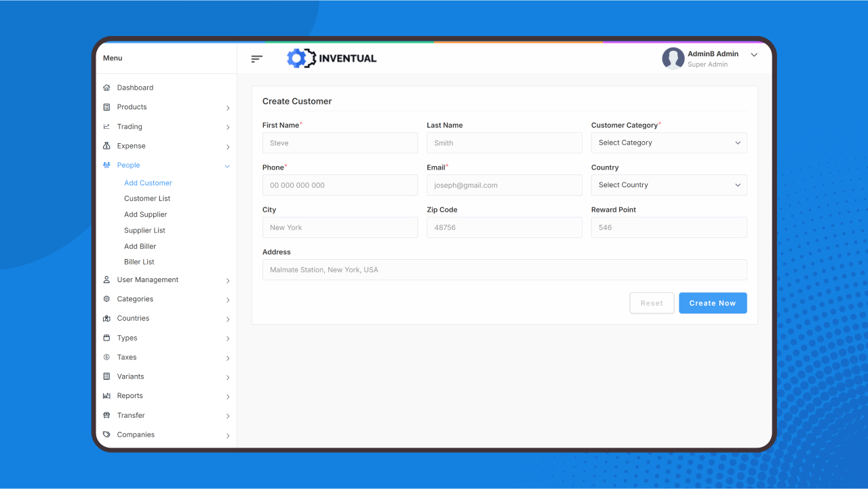This screenshot has width=868, height=489.
Task: Select the Products sidebar icon
Action: pos(106,106)
